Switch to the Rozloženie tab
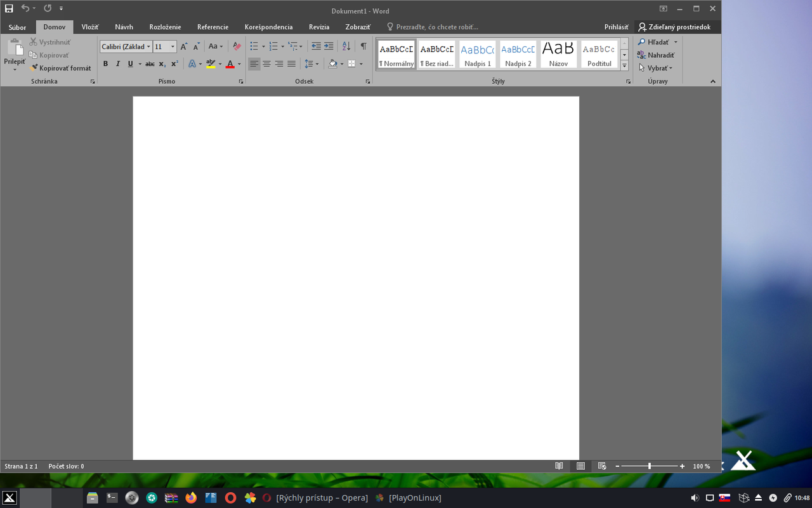The image size is (812, 508). coord(165,27)
